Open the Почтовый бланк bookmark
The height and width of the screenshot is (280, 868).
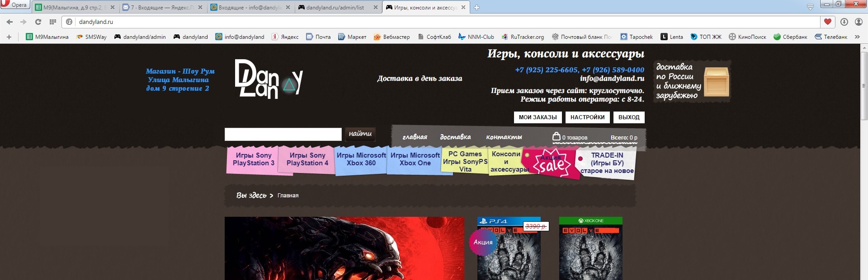tap(582, 37)
